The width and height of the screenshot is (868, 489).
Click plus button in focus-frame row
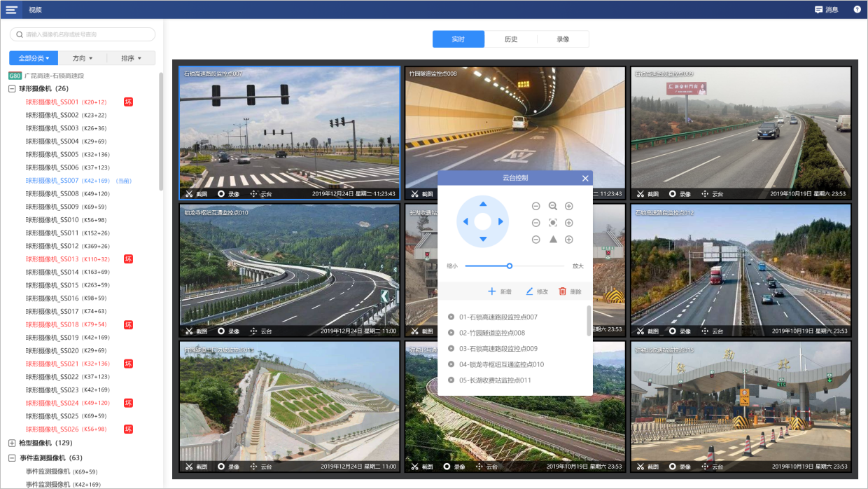coord(569,223)
